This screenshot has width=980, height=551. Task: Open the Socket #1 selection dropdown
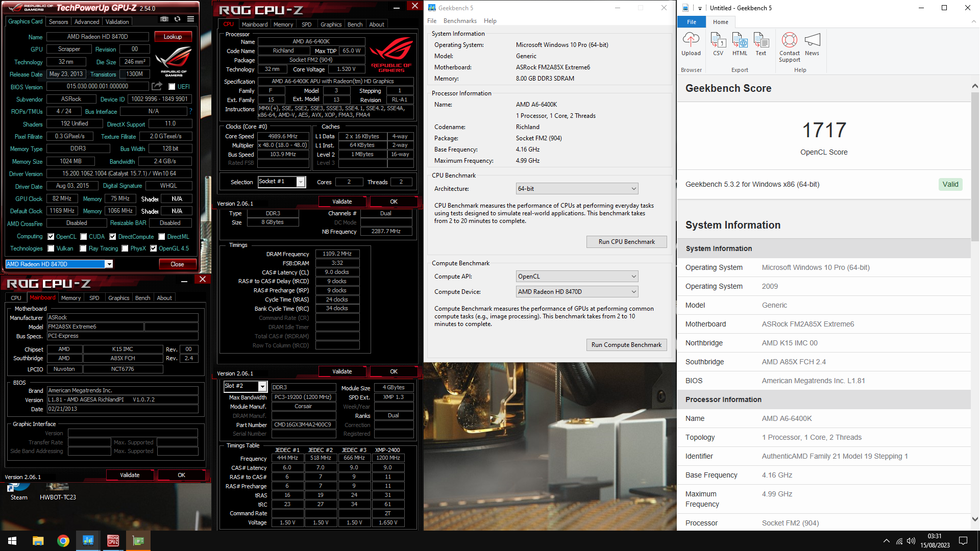click(282, 182)
